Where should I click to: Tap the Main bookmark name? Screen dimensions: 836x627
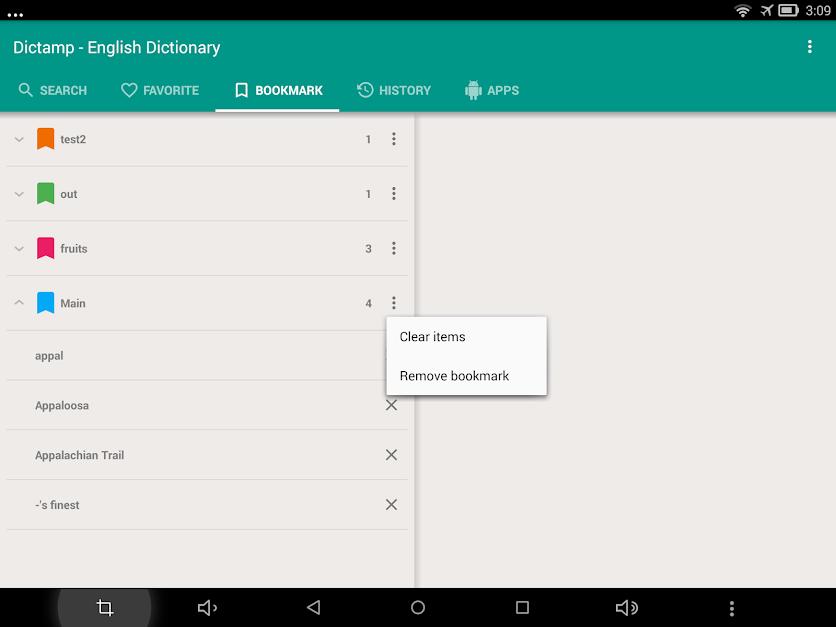(x=73, y=303)
